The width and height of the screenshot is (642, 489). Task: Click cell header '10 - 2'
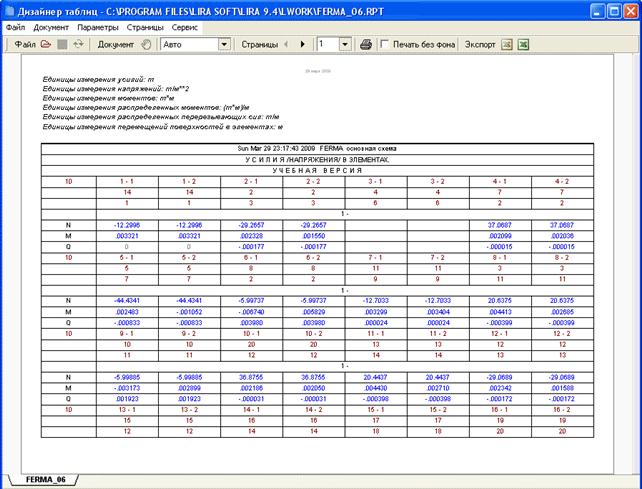click(313, 334)
